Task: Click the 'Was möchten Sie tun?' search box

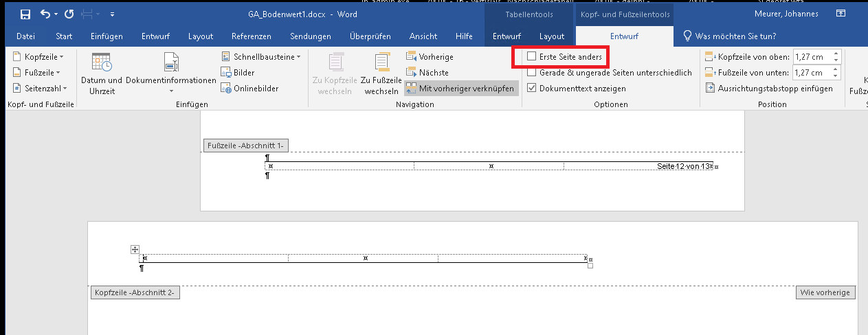Action: point(728,36)
